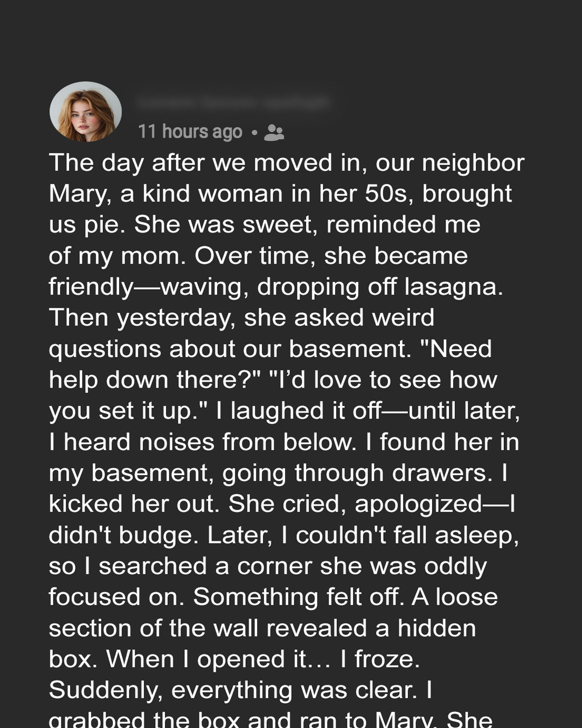Click the phrase "going through drawers"
Screen dimensions: 582x728
click(357, 473)
